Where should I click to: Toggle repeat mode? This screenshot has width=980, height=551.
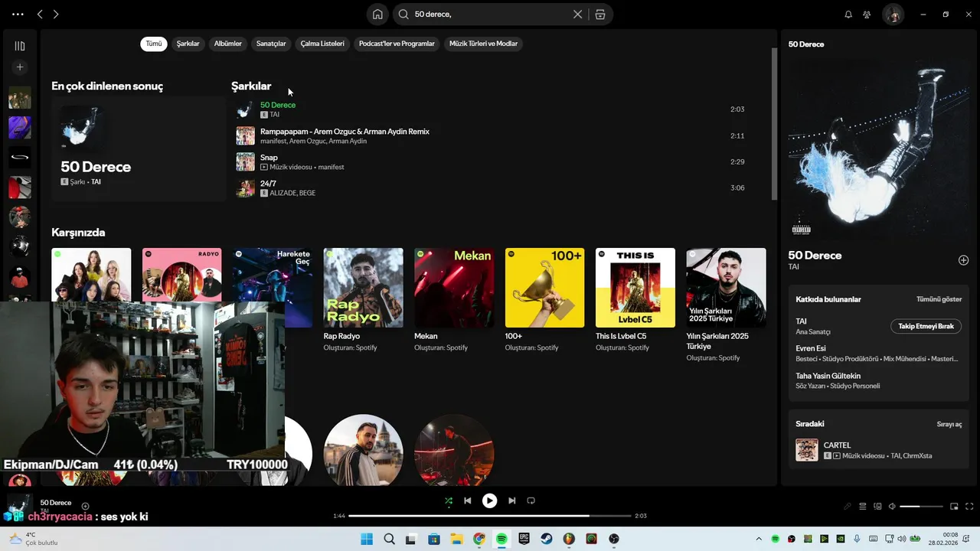(531, 500)
